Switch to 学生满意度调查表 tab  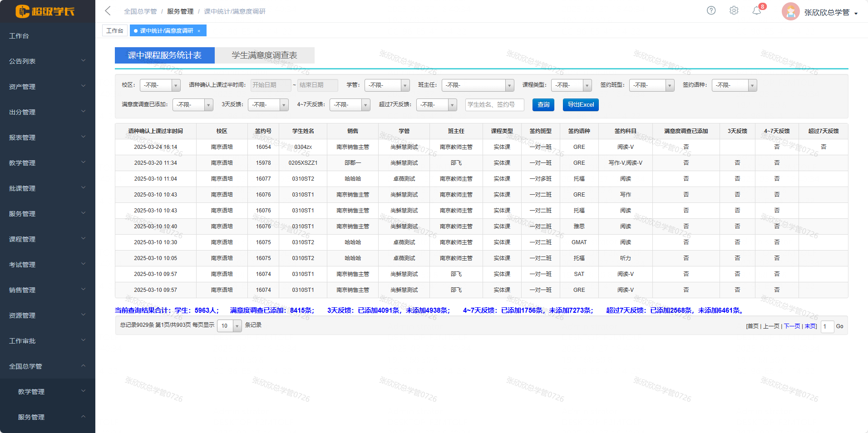[x=264, y=55]
